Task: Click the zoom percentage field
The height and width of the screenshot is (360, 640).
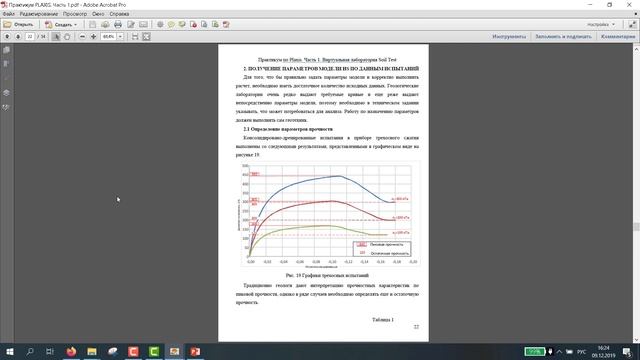Action: point(109,37)
